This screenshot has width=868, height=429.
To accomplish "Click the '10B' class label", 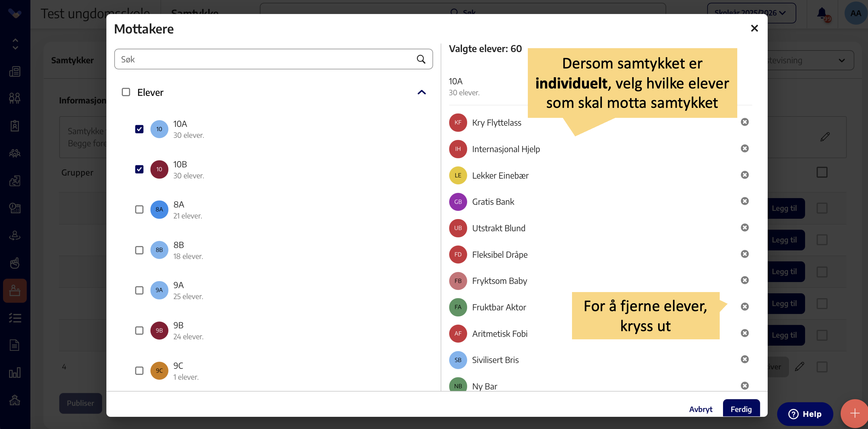I will [x=180, y=164].
